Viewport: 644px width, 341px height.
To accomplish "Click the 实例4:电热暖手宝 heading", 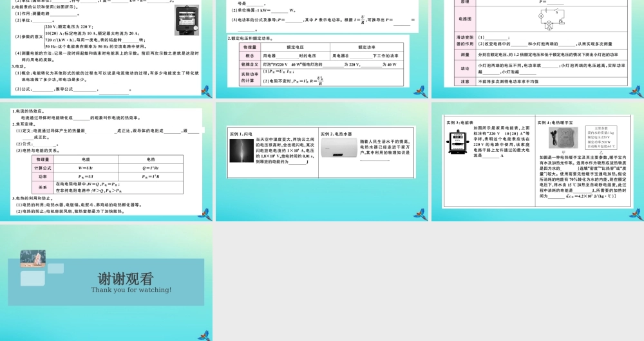I will click(x=555, y=122).
